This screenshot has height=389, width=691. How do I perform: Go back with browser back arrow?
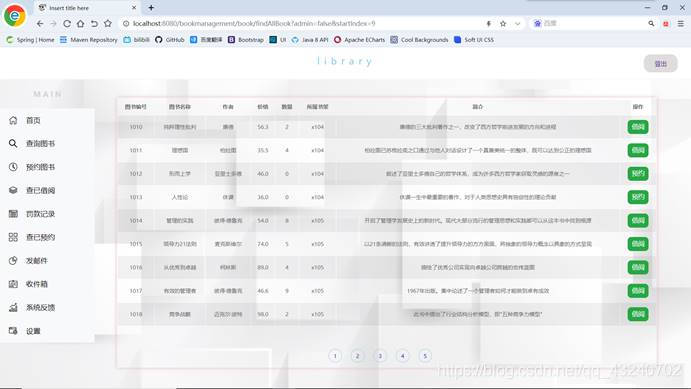coord(40,23)
